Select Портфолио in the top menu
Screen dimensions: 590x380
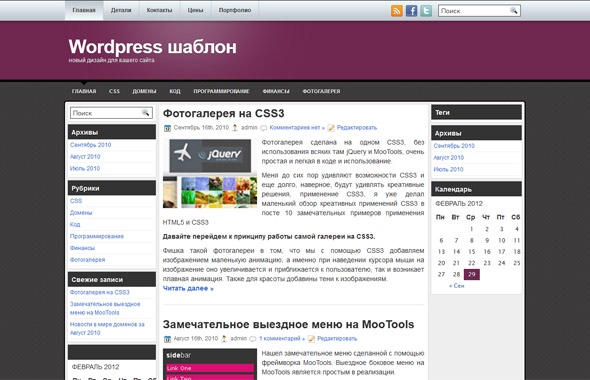pos(235,10)
